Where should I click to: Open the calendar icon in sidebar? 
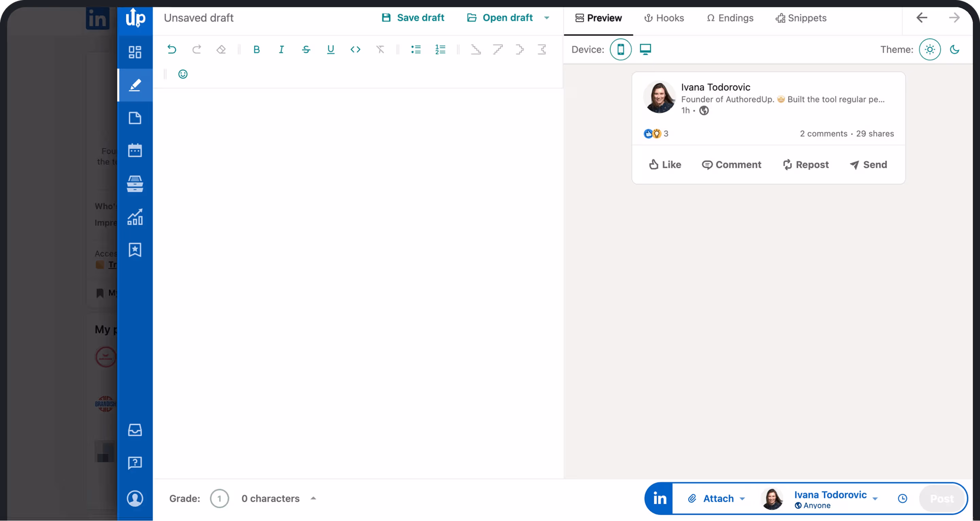pyautogui.click(x=135, y=150)
